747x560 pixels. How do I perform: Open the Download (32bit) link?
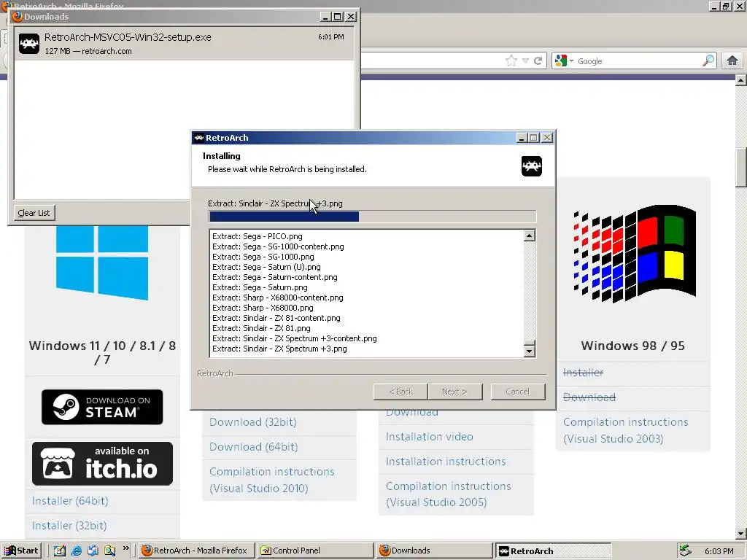click(x=252, y=422)
